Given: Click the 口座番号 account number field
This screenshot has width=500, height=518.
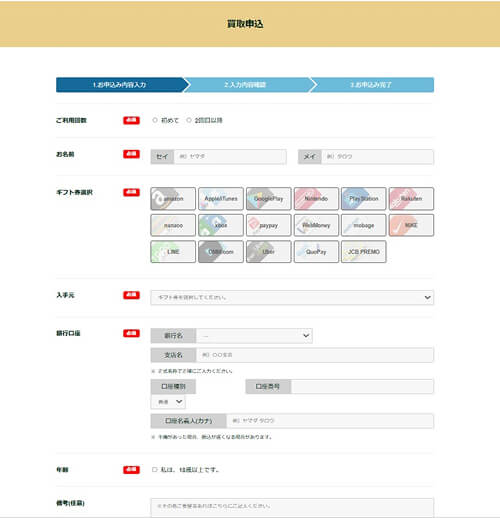Looking at the screenshot, I should click(x=362, y=386).
